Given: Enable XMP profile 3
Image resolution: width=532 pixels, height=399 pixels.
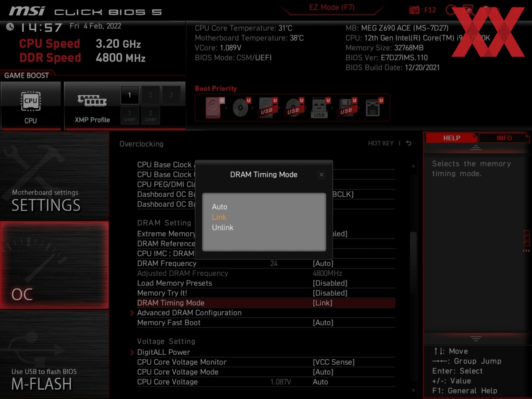Looking at the screenshot, I should pyautogui.click(x=171, y=95).
